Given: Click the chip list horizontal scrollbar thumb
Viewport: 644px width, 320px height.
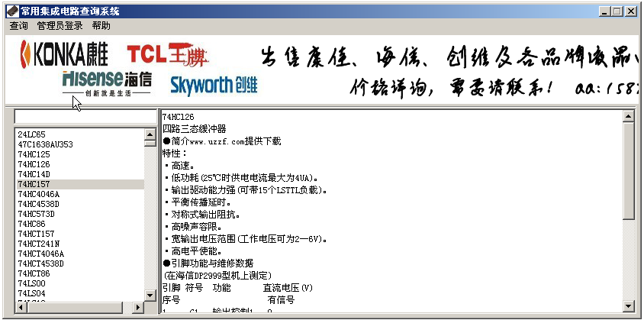Looking at the screenshot, I should pos(74,307).
